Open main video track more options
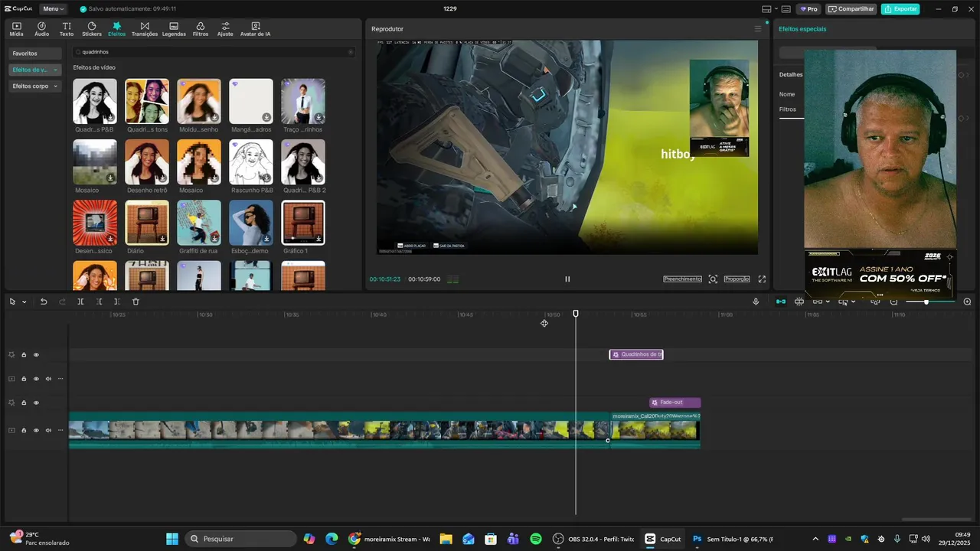This screenshot has width=980, height=551. pyautogui.click(x=60, y=430)
